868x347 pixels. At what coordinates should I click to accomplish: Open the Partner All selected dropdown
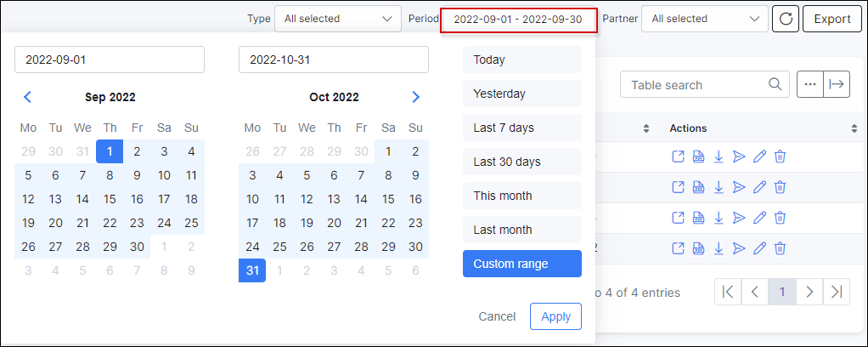point(705,19)
